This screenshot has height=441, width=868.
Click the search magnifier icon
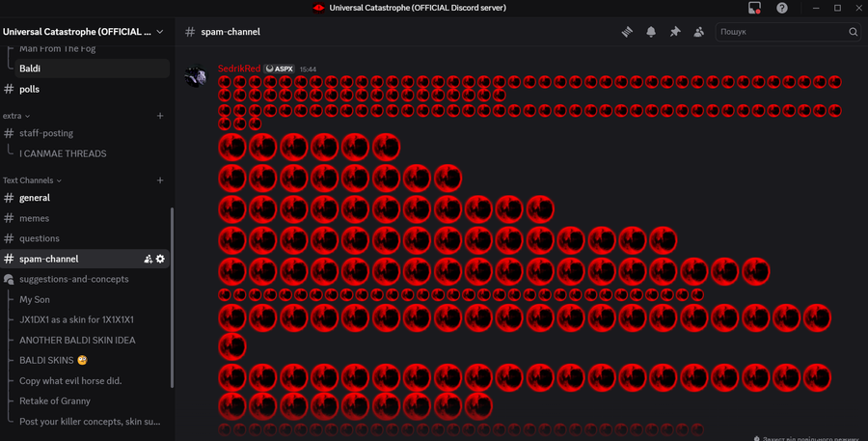coord(854,32)
